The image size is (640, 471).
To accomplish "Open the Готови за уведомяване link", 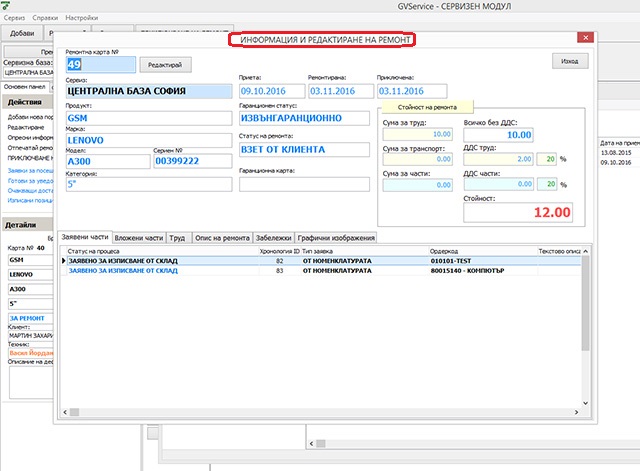I will [30, 180].
